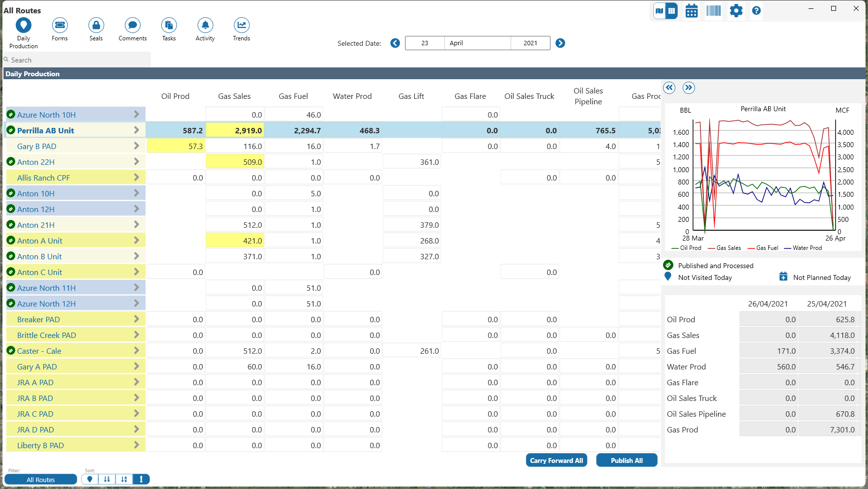This screenshot has width=868, height=489.
Task: Expand the Anton 22H row chevron
Action: pos(137,162)
